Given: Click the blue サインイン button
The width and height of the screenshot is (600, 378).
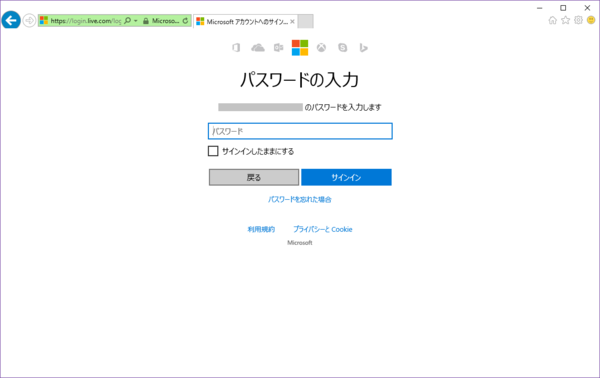Looking at the screenshot, I should 346,178.
